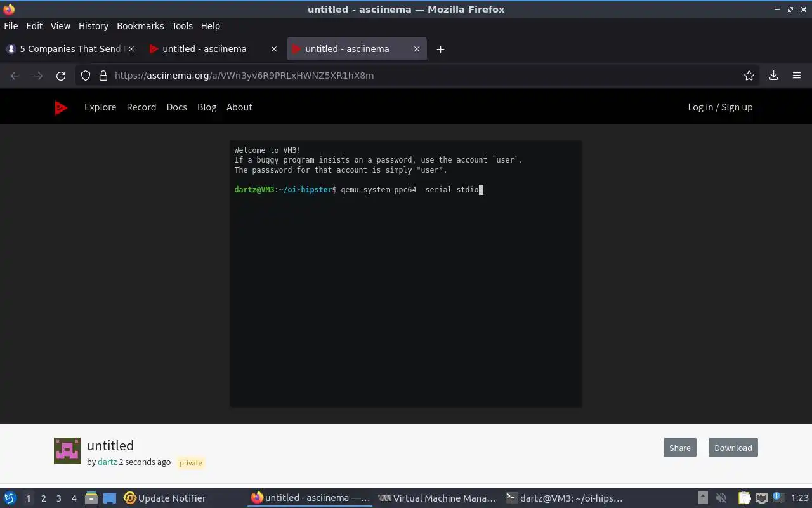This screenshot has width=812, height=508.
Task: Click the terminal player recording area
Action: tap(405, 274)
